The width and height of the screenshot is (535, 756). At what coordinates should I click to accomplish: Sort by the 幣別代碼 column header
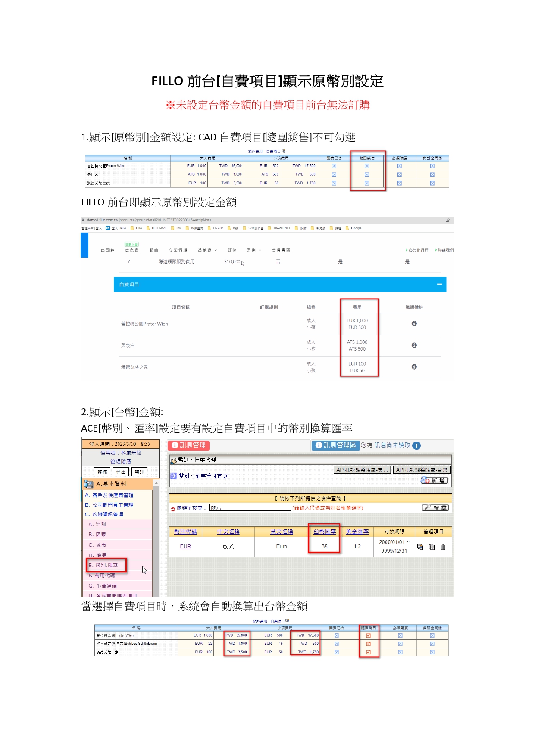185,532
